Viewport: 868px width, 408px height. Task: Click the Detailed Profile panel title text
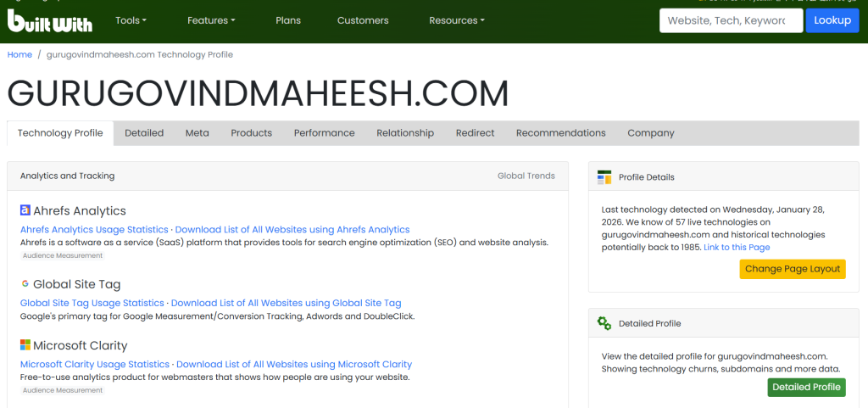[650, 323]
